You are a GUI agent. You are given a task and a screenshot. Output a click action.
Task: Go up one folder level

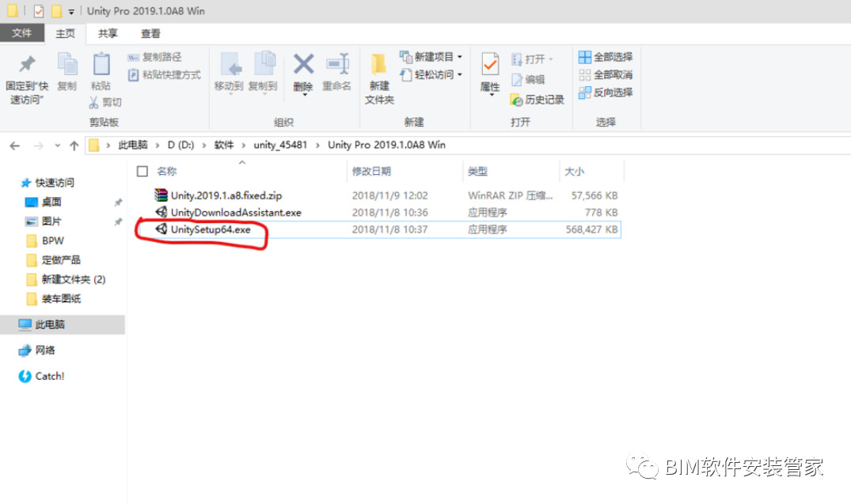[74, 146]
